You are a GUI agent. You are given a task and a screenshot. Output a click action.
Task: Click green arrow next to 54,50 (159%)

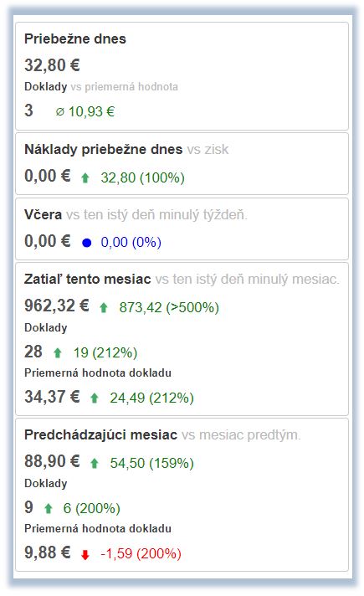coord(95,464)
